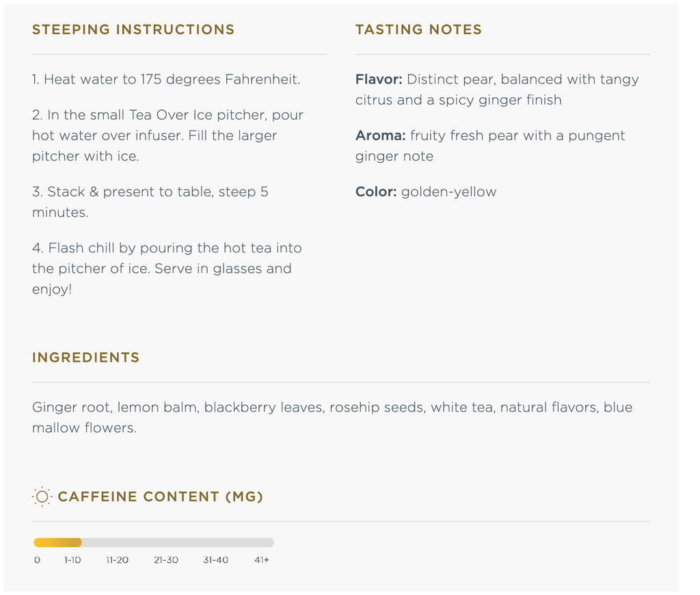Click the bold "Flavor:" label
The width and height of the screenshot is (700, 595).
[x=379, y=79]
